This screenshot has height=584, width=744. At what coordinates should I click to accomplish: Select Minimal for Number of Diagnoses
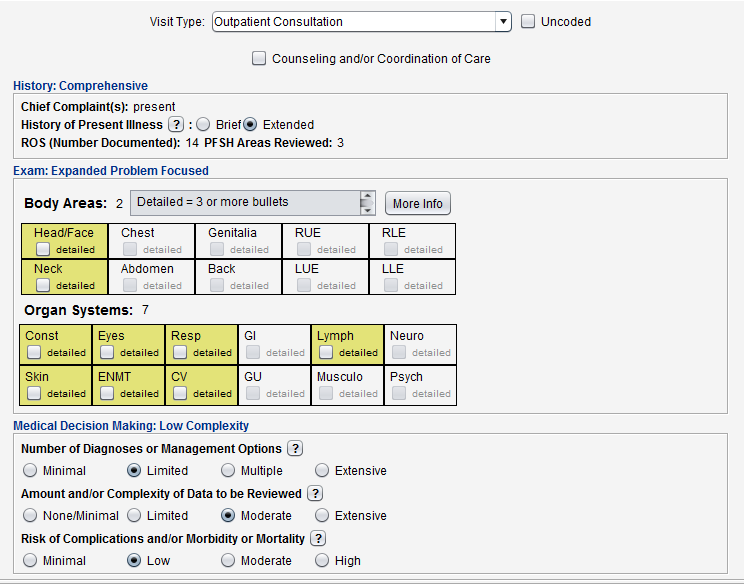coord(30,471)
